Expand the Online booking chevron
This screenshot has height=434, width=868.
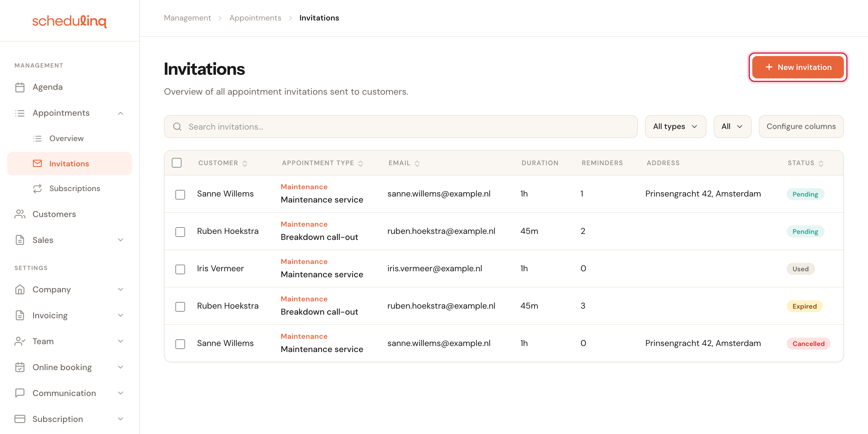tap(121, 367)
